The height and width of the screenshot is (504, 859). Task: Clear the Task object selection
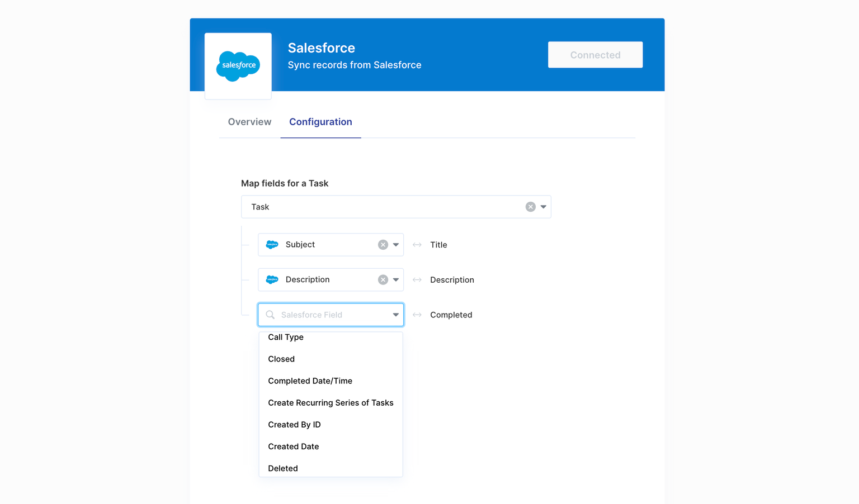tap(531, 207)
